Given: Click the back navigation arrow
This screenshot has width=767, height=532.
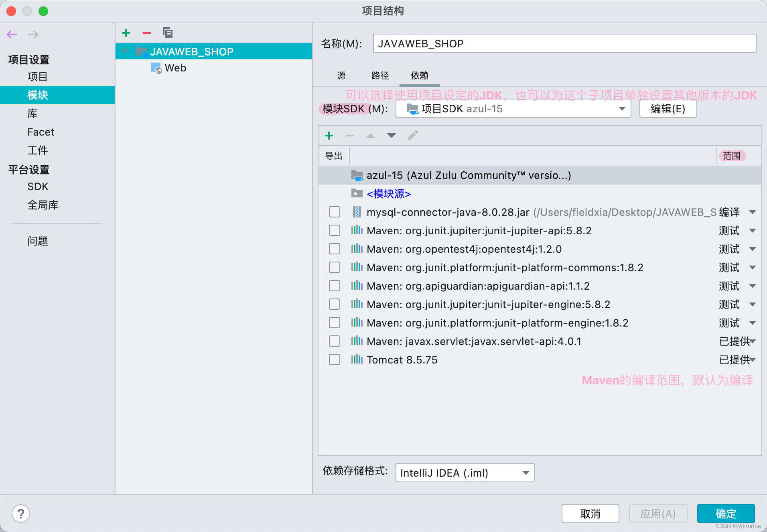Looking at the screenshot, I should (12, 35).
